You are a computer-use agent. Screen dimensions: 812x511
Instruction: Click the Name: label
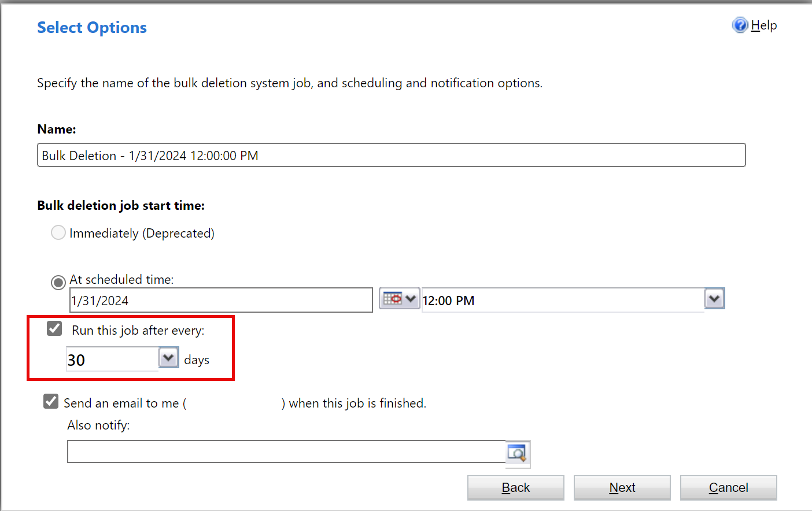[57, 129]
